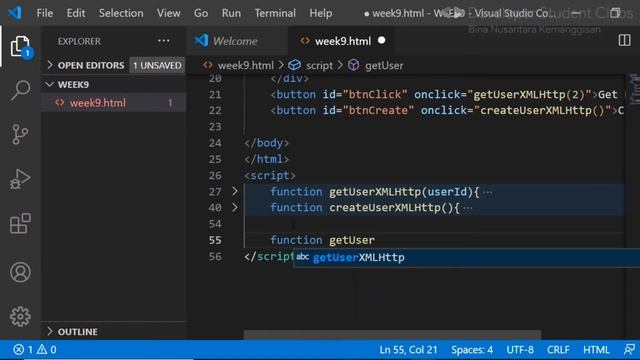
Task: Open the Go menu
Action: tap(201, 13)
